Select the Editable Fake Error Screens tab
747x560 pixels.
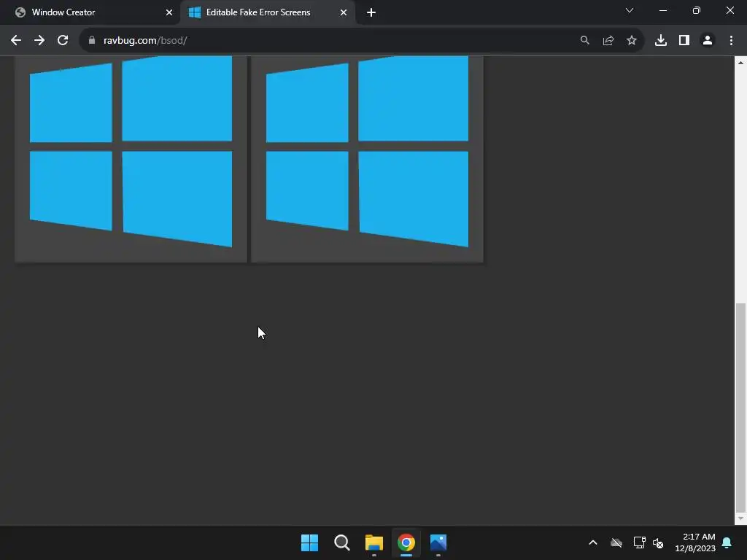click(267, 12)
